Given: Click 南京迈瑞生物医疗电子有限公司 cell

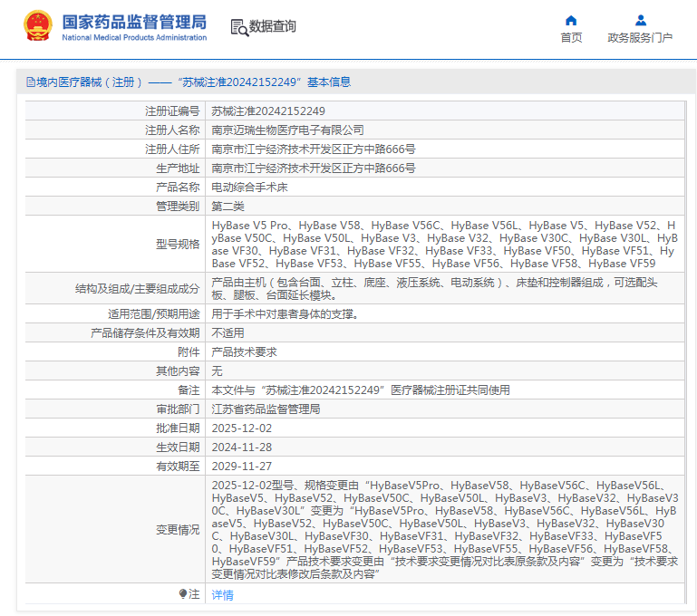Looking at the screenshot, I should (287, 130).
